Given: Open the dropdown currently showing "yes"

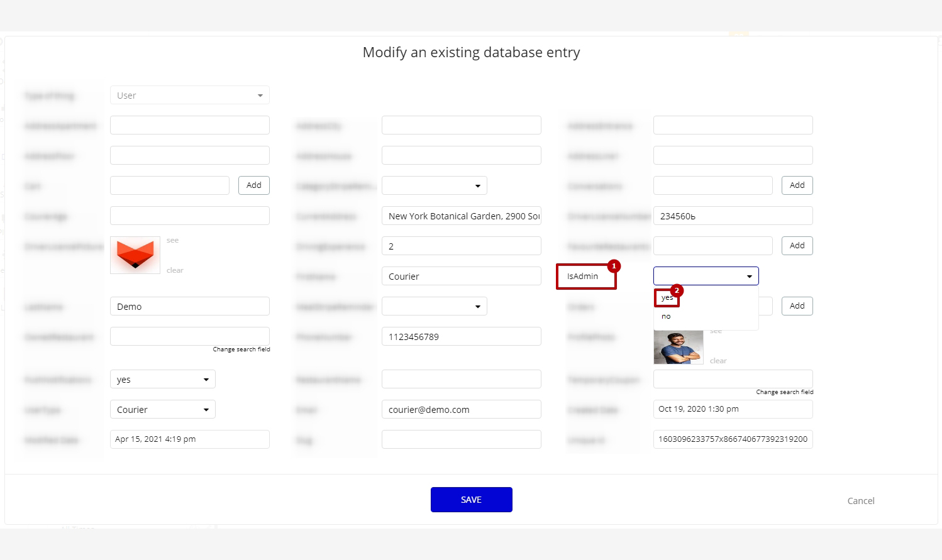Looking at the screenshot, I should coord(162,380).
